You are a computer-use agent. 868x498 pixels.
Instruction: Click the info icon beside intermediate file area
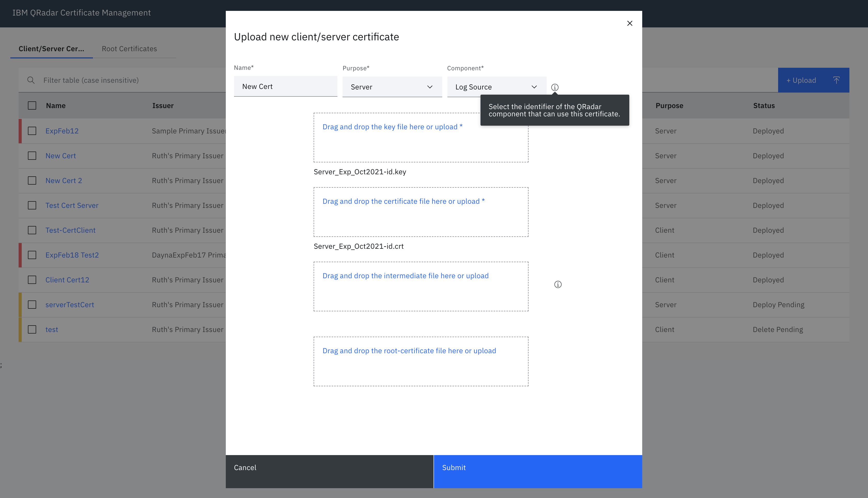pos(558,284)
